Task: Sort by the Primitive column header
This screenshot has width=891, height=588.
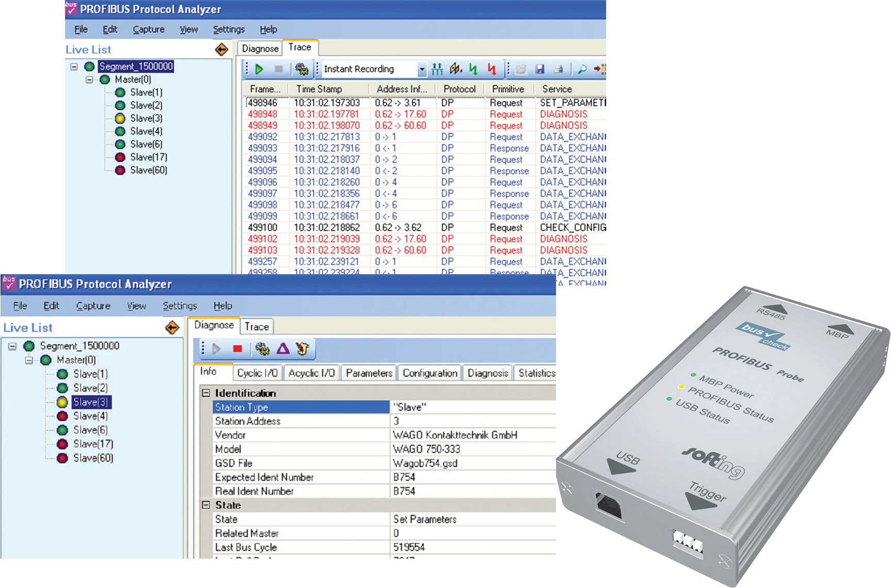Action: [x=509, y=89]
